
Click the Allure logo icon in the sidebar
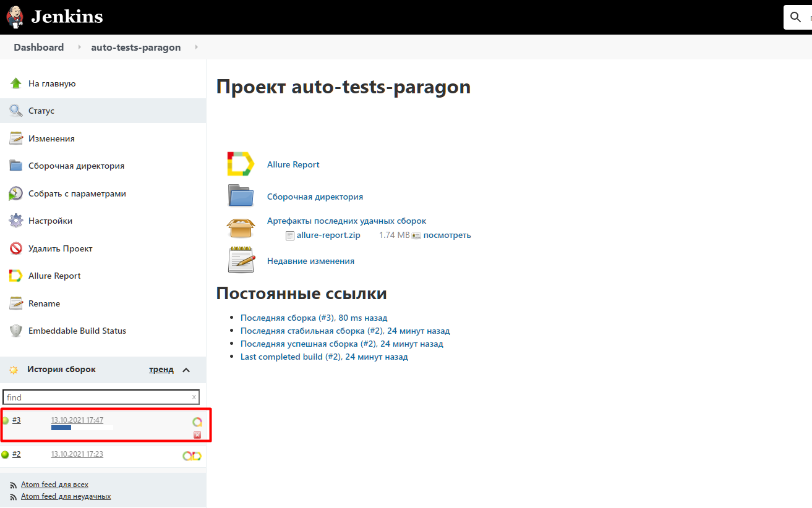(16, 276)
